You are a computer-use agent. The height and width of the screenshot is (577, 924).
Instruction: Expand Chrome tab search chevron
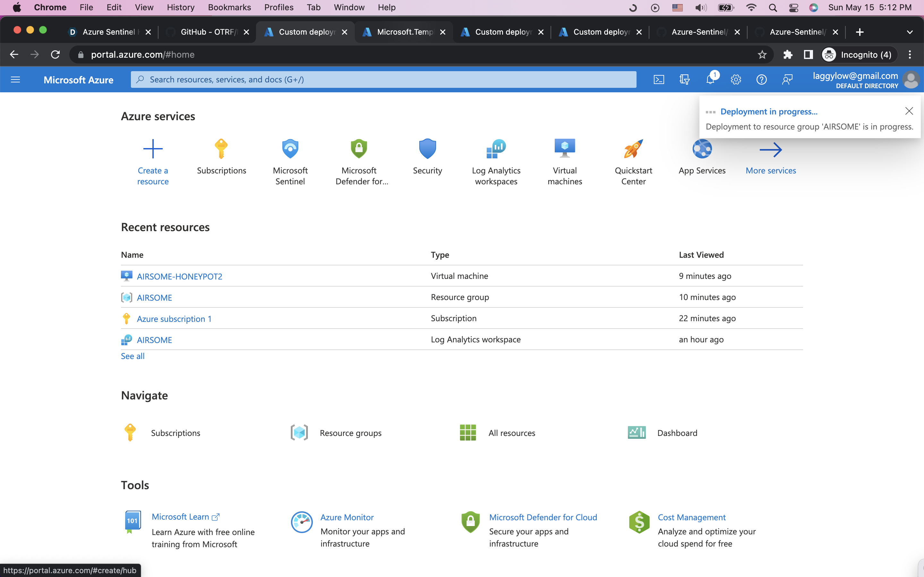[910, 32]
